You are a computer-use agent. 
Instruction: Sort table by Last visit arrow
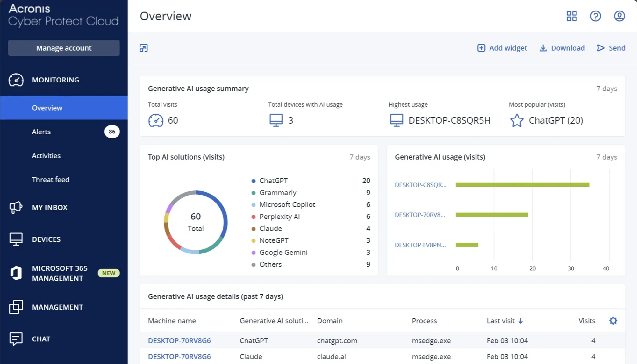pos(520,321)
